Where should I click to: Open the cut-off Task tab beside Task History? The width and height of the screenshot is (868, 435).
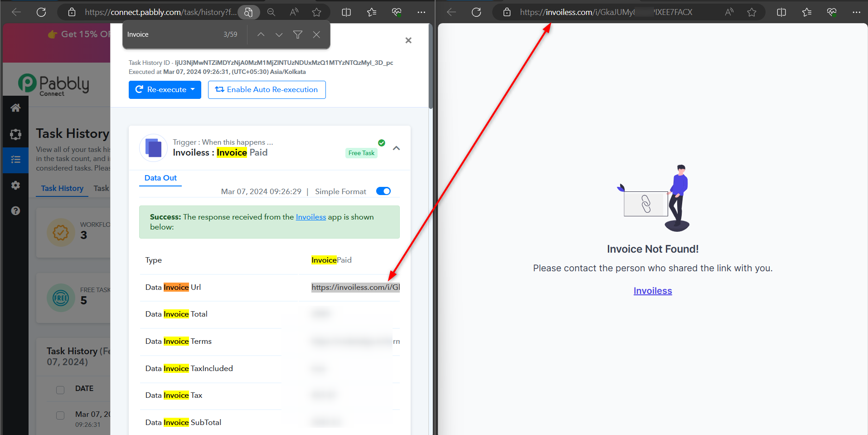pos(101,188)
